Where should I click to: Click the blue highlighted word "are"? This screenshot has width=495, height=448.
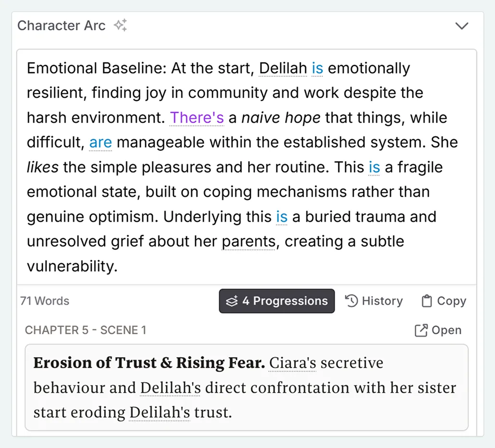pyautogui.click(x=100, y=143)
